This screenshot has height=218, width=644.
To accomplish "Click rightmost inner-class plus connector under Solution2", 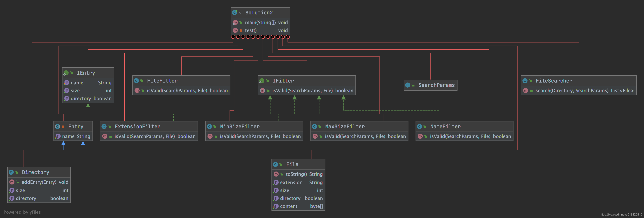I will [x=288, y=37].
